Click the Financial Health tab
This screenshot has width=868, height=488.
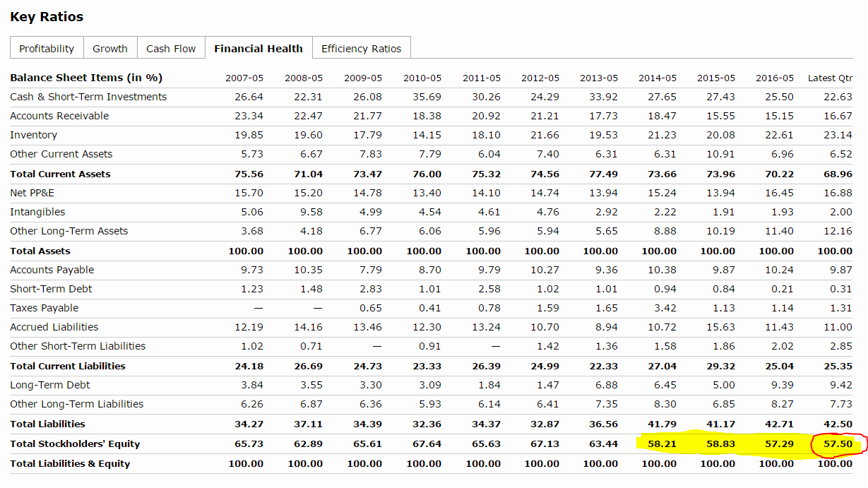[258, 49]
